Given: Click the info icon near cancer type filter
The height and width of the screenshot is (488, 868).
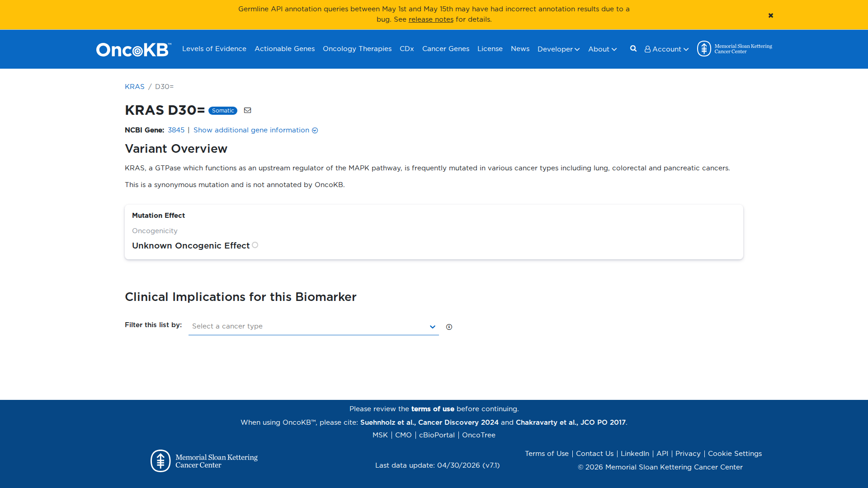Looking at the screenshot, I should 449,327.
